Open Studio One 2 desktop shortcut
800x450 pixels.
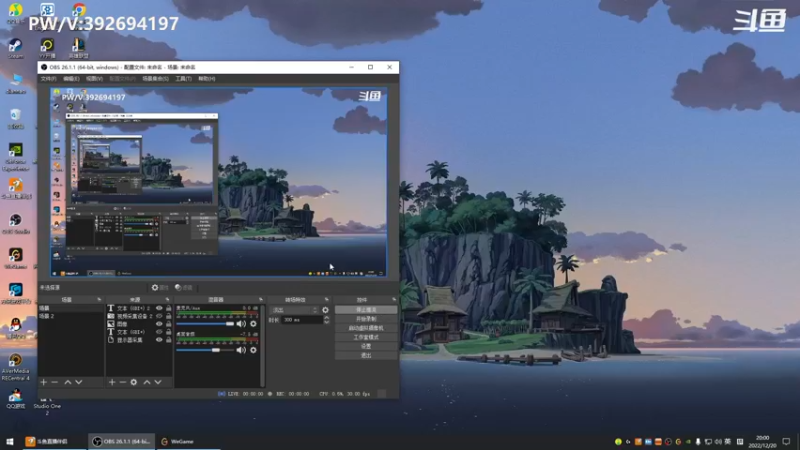point(47,406)
